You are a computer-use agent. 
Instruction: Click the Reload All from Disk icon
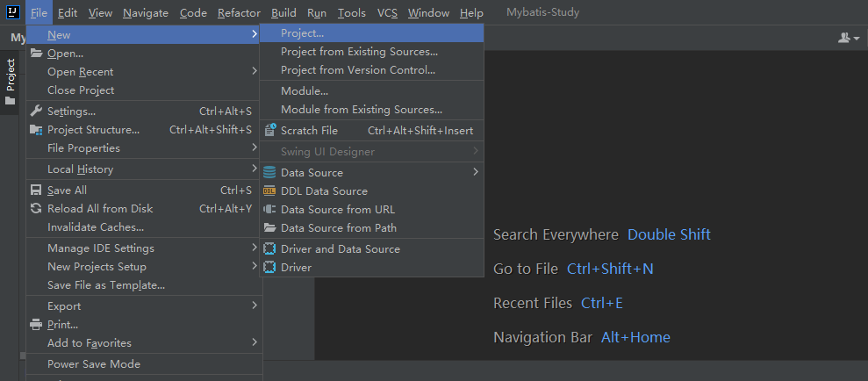tap(36, 209)
